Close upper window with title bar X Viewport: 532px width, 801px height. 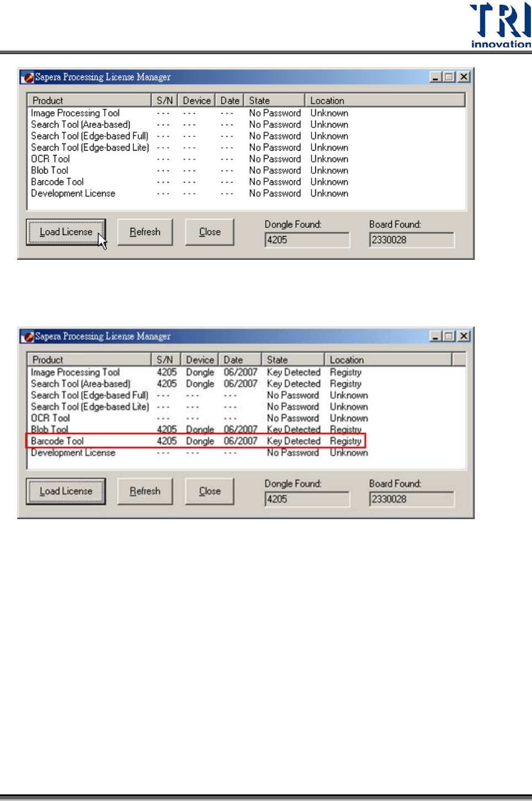[464, 77]
